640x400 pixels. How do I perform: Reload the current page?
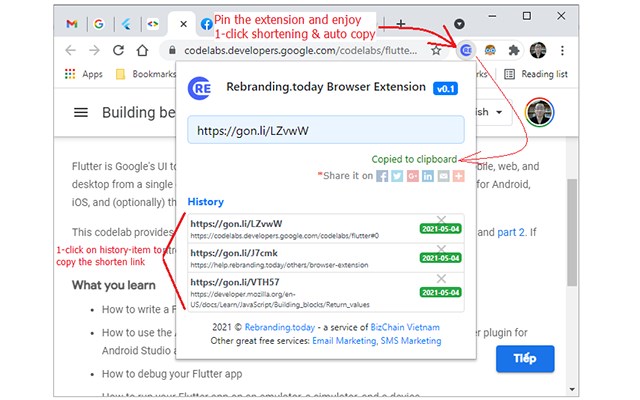[118, 50]
